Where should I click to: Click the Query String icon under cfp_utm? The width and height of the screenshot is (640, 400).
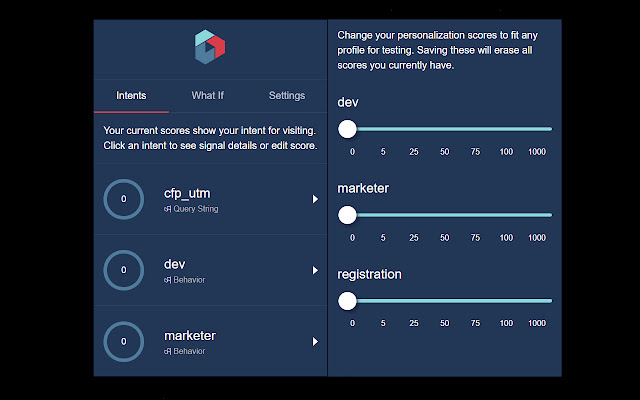click(167, 209)
